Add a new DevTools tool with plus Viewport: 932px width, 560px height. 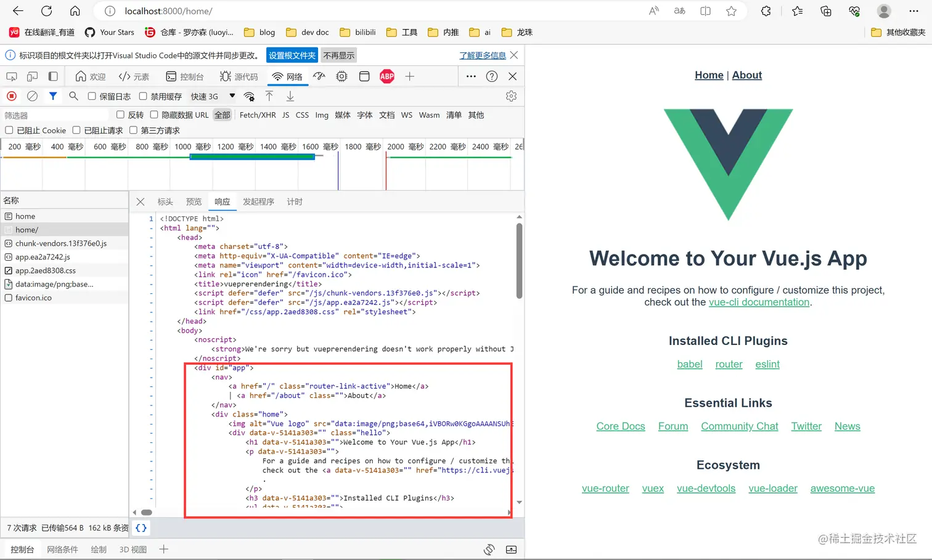410,76
